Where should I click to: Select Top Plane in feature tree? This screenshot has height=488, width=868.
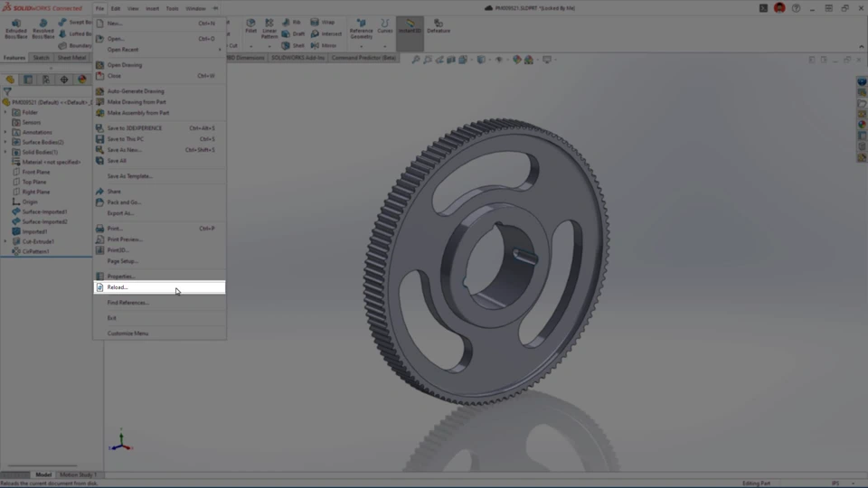[x=33, y=182]
